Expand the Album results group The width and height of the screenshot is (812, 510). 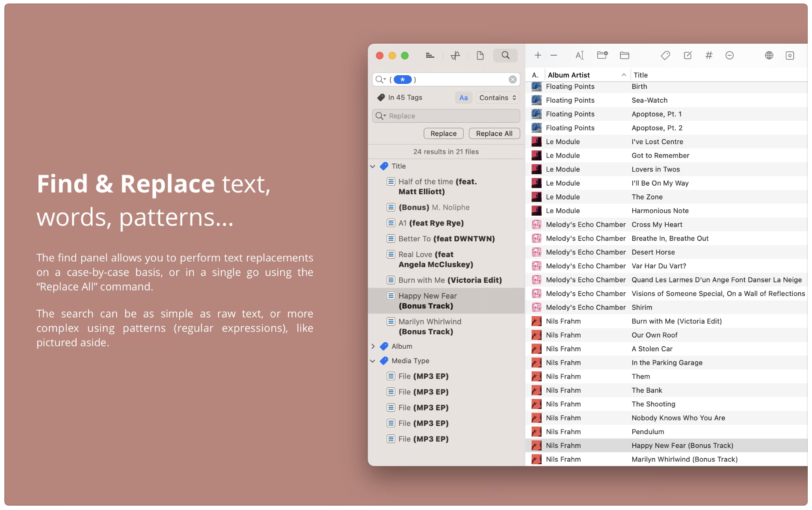(373, 346)
